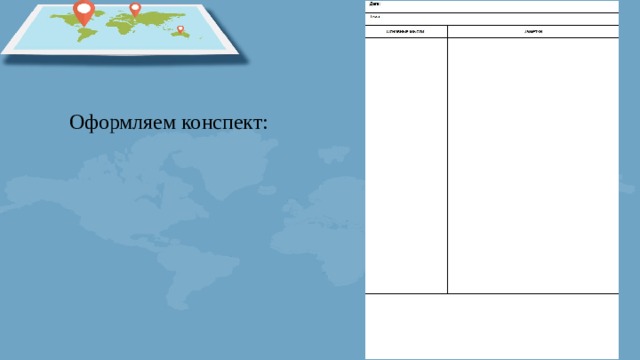Viewport: 640px width, 360px height.
Task: Click the narrow left column of the template
Action: (x=406, y=165)
